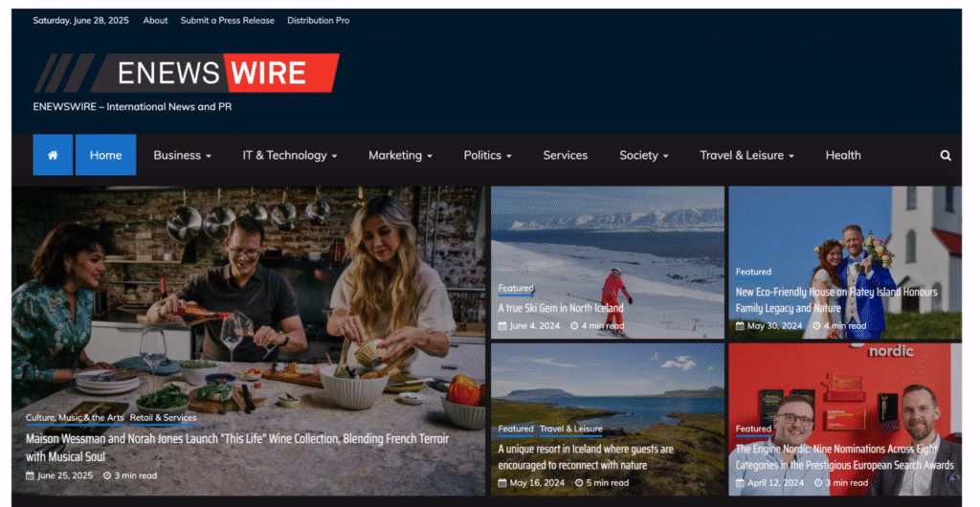The height and width of the screenshot is (507, 980).
Task: Expand the Business dropdown menu
Action: (x=182, y=155)
